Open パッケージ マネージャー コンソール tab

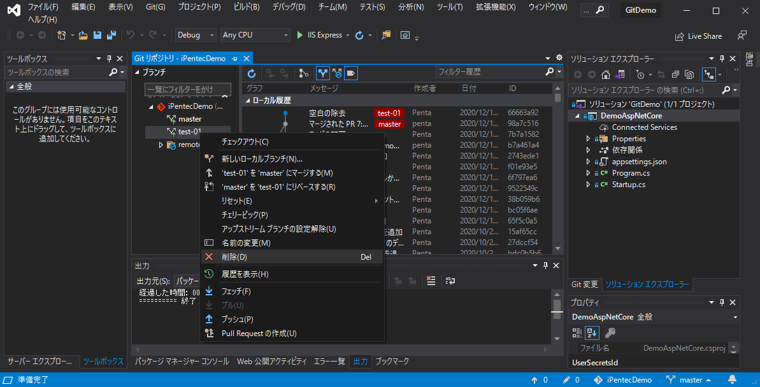point(182,361)
